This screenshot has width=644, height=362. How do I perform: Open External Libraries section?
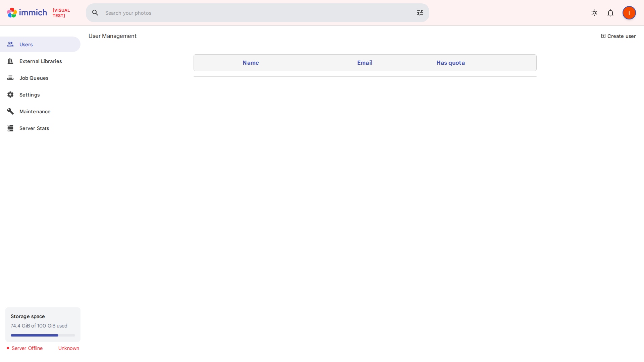[41, 61]
